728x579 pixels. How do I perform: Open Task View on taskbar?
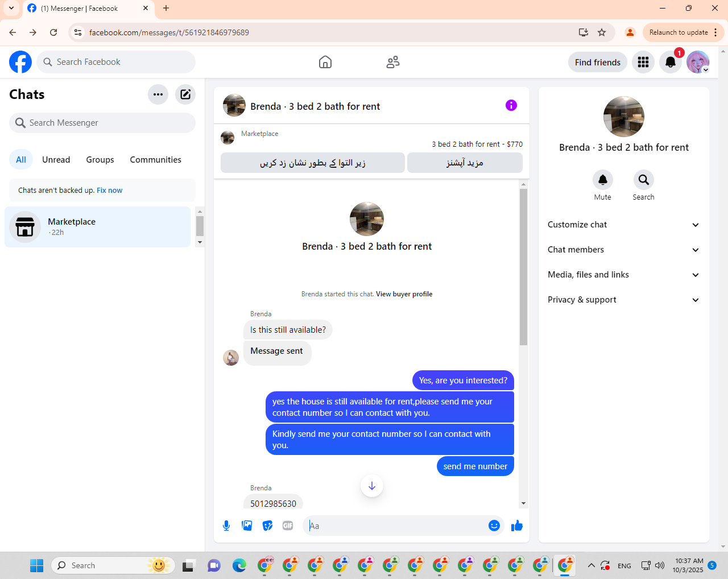point(188,565)
